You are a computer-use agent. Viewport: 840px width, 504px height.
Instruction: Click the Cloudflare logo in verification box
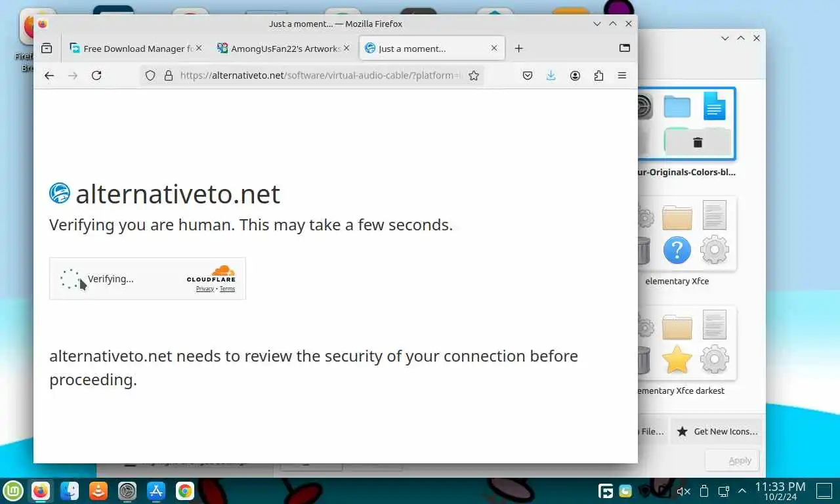(211, 274)
